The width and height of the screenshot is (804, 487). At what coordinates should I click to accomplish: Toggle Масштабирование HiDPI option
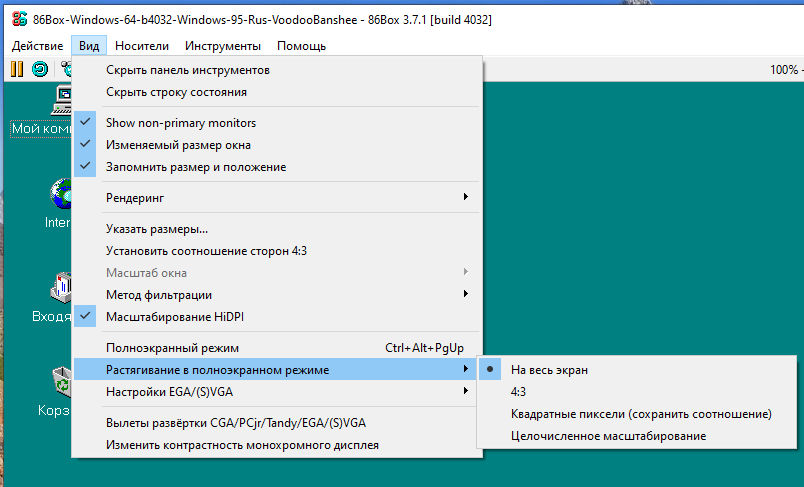coord(276,317)
